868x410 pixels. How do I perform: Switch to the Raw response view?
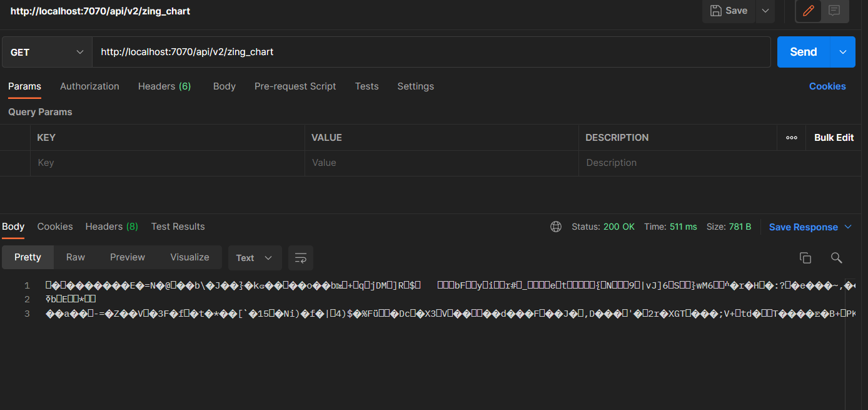(75, 257)
